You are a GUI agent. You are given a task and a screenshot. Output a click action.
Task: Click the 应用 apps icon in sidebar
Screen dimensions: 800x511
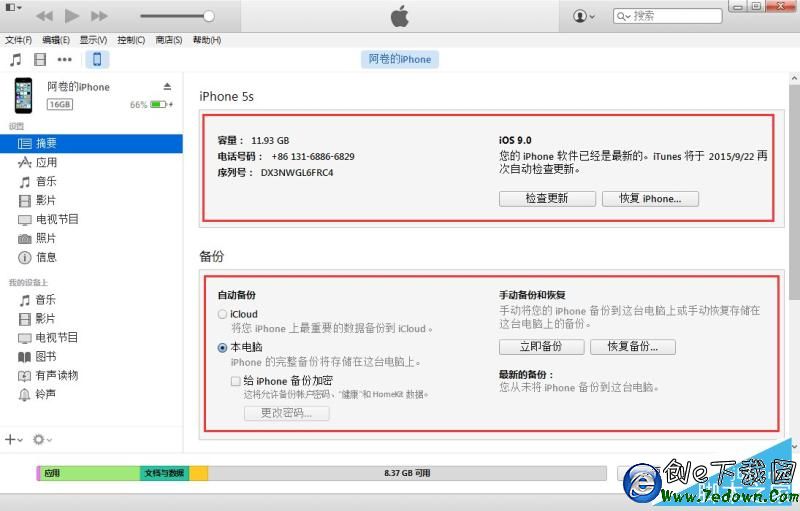(x=24, y=163)
